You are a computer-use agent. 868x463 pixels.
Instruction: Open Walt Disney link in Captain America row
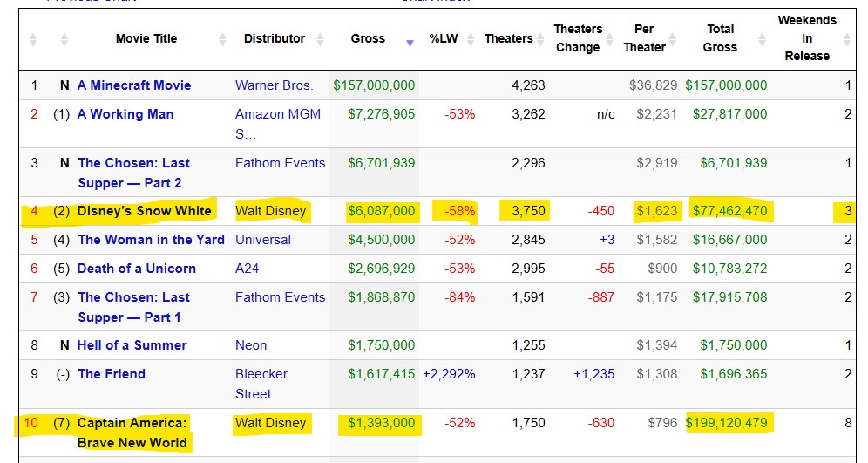tap(271, 423)
